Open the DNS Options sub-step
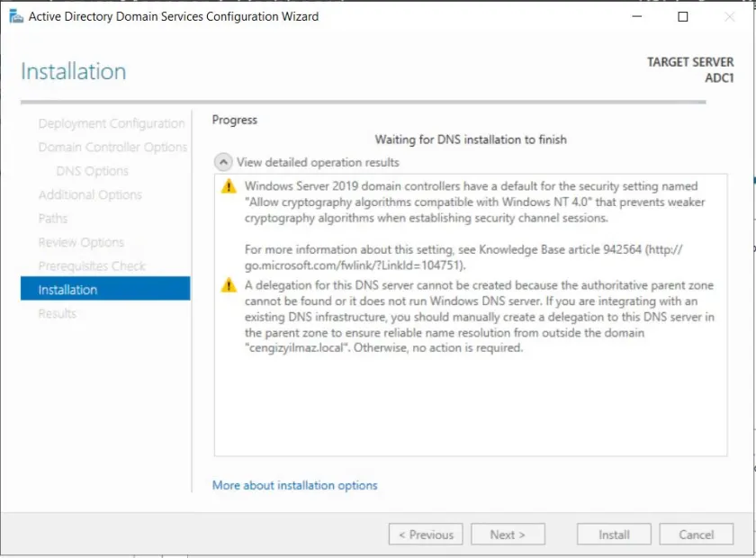This screenshot has height=558, width=756. pos(92,171)
